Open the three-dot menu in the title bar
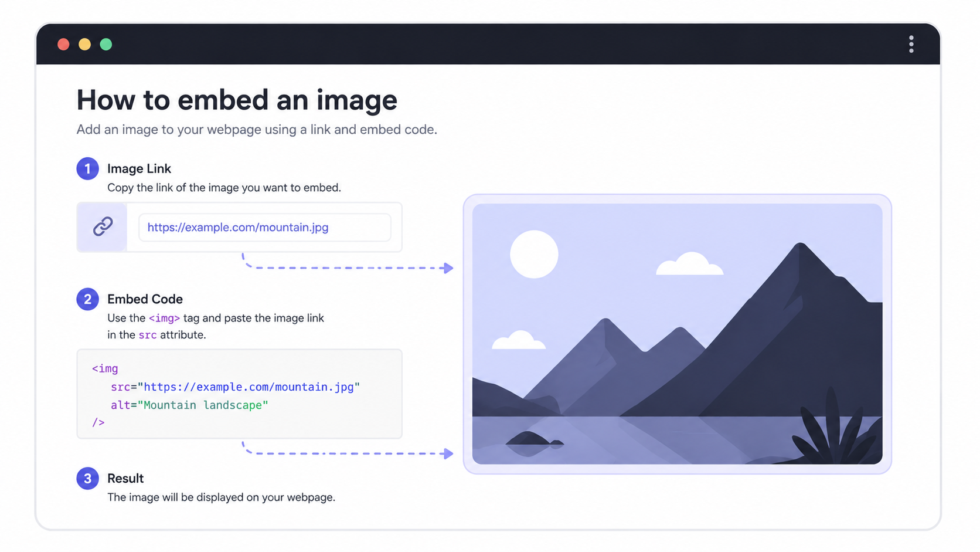Image resolution: width=980 pixels, height=552 pixels. (911, 44)
